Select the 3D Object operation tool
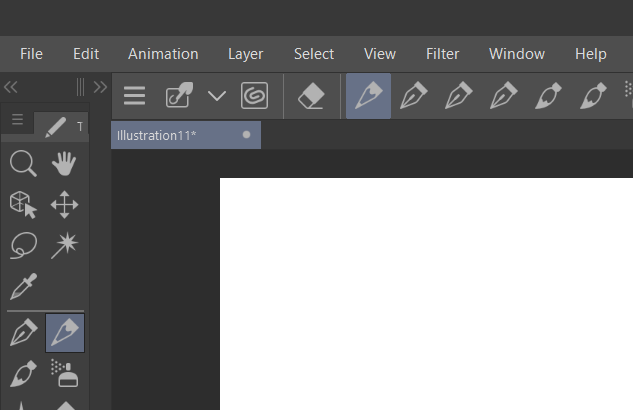This screenshot has height=410, width=633. (x=23, y=205)
